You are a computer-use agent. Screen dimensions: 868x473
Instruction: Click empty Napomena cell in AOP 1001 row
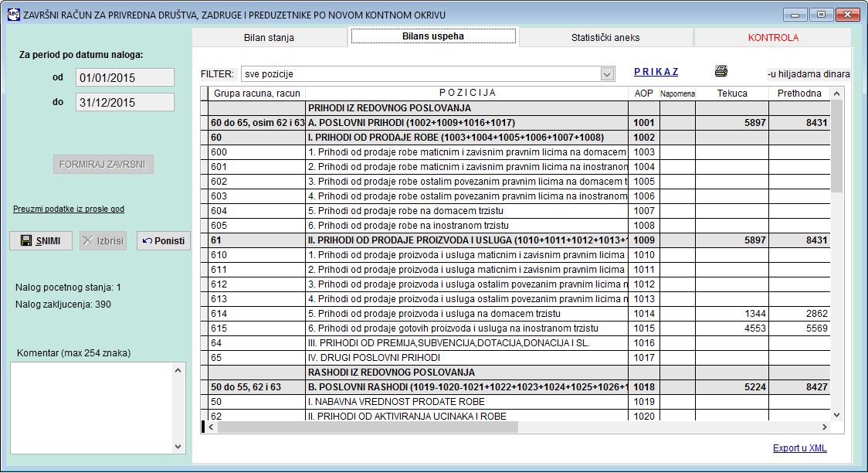pos(677,123)
